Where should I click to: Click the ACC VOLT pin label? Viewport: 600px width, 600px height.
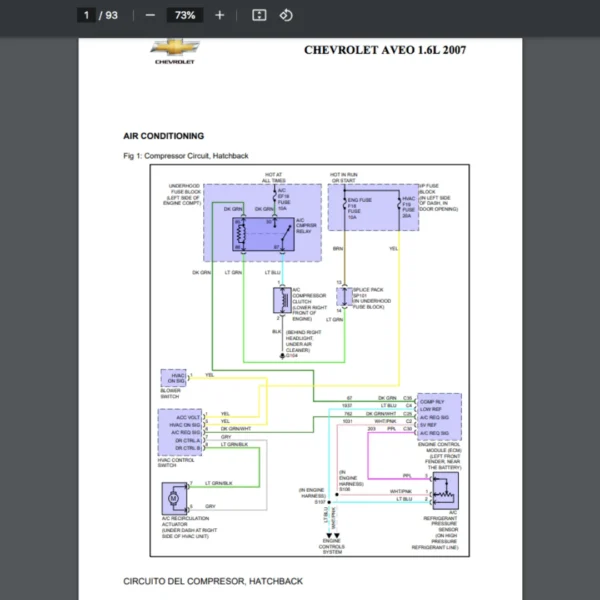click(188, 417)
